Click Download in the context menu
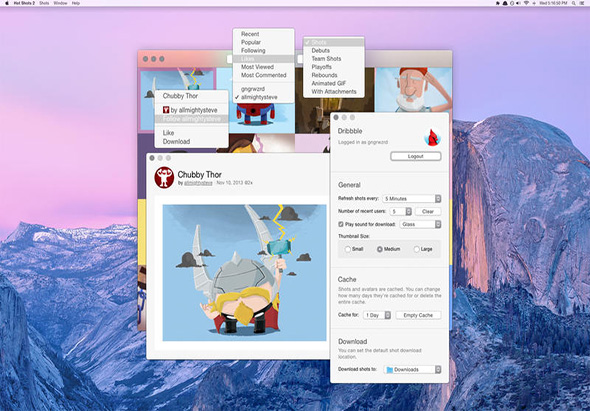The height and width of the screenshot is (411, 590). [x=192, y=142]
